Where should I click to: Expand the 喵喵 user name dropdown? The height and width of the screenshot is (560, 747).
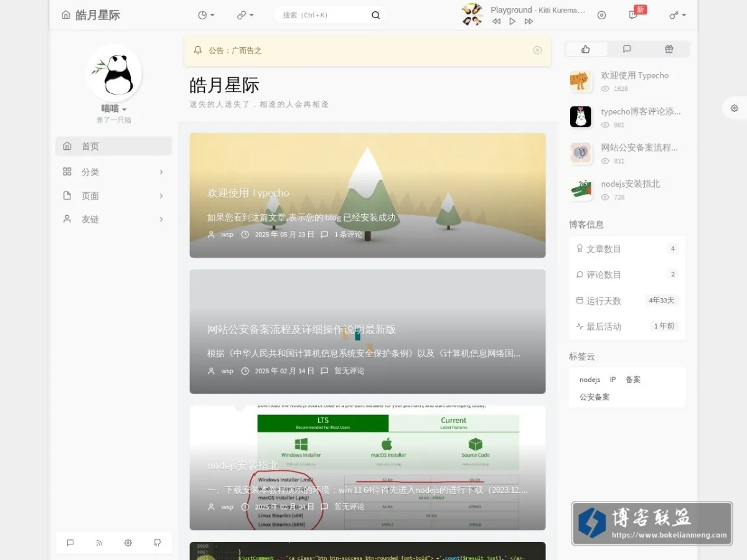[114, 108]
